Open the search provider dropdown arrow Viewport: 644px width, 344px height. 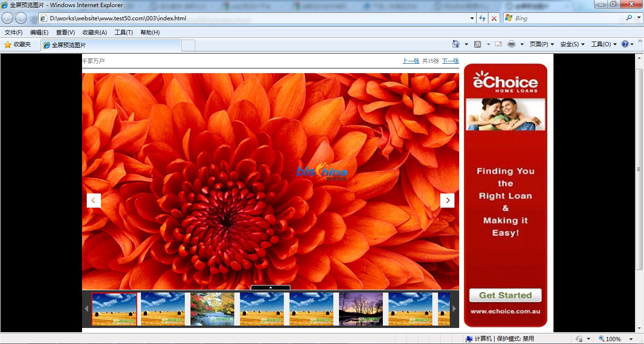click(x=638, y=18)
